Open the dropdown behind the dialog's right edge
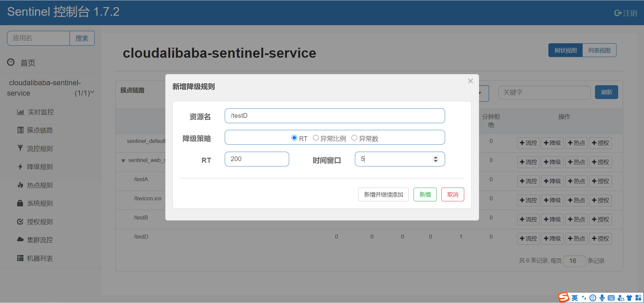The height and width of the screenshot is (303, 644). pos(484,93)
